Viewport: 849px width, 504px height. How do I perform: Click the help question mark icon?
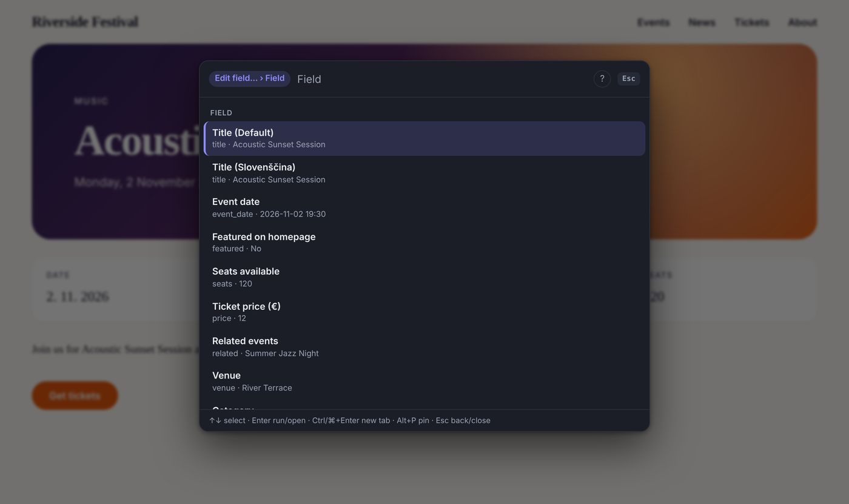click(602, 79)
